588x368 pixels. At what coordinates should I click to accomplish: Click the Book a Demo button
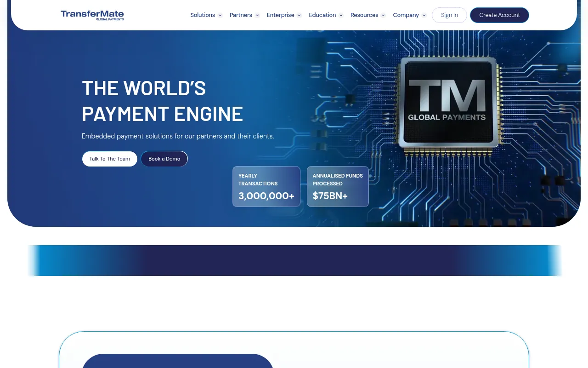click(x=164, y=159)
